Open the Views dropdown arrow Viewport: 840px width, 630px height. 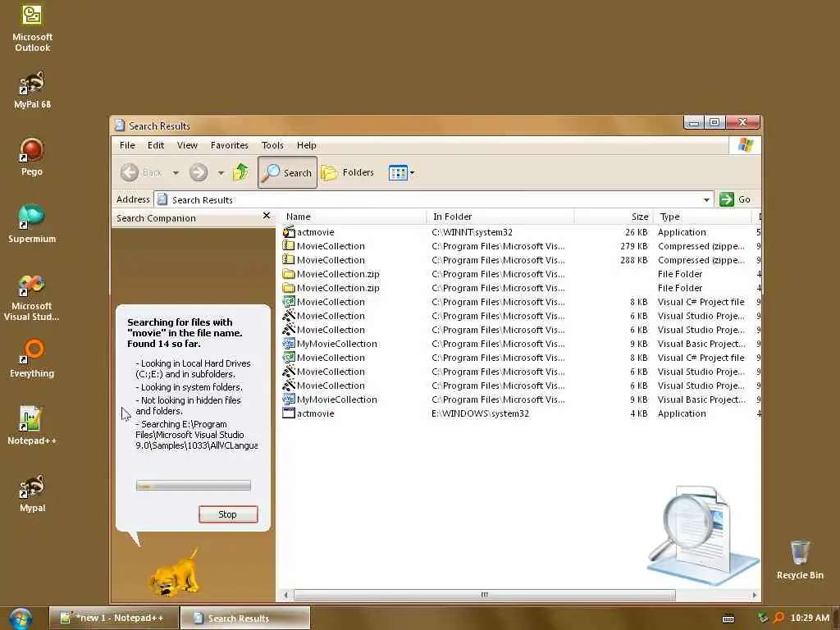tap(412, 173)
